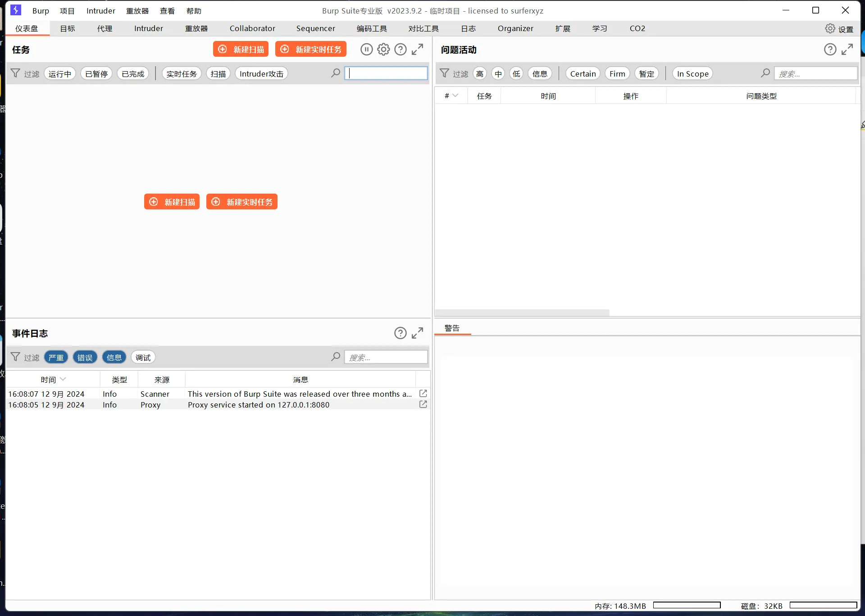Screen dimensions: 865x616
Task: Open settings via top-right gear icon
Action: (830, 28)
